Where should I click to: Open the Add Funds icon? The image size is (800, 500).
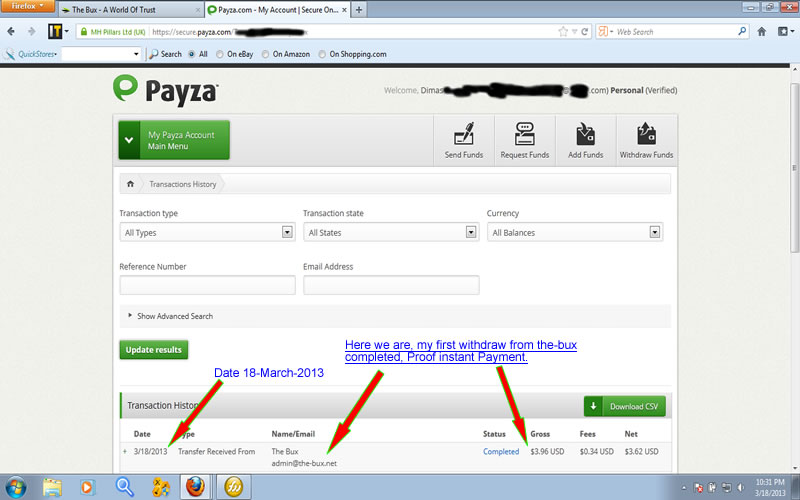(586, 140)
